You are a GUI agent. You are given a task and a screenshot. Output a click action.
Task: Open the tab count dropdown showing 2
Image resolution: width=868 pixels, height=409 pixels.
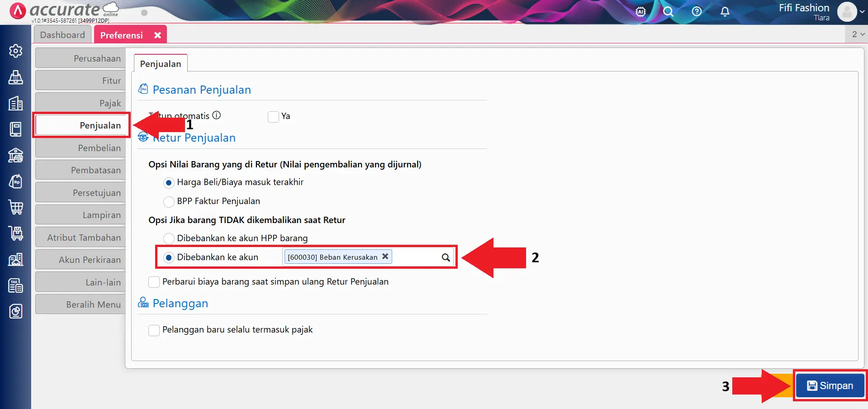(x=858, y=34)
